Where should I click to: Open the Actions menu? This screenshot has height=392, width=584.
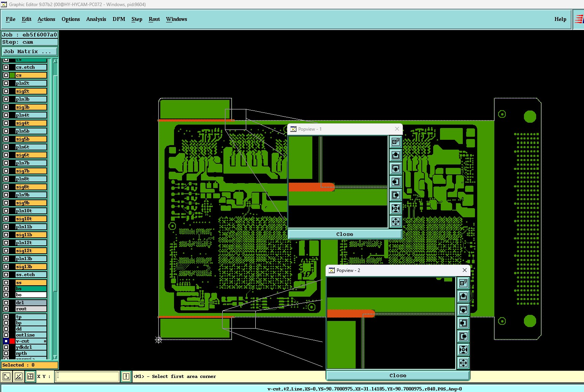46,19
